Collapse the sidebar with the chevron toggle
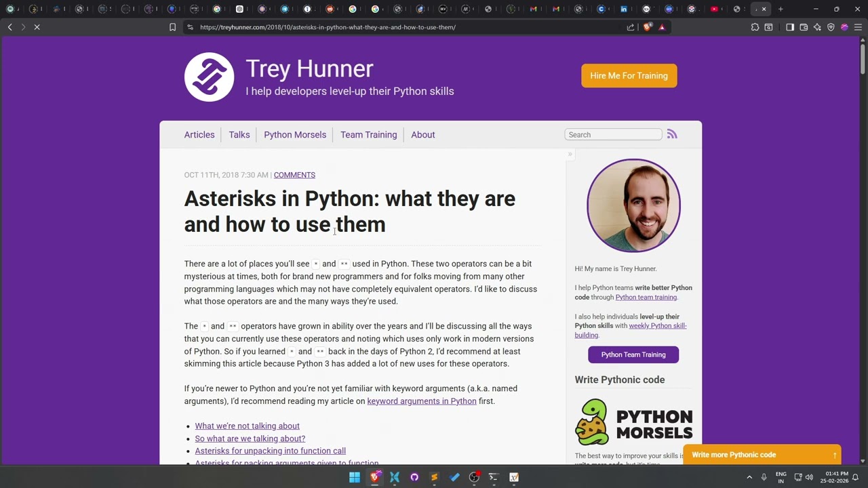 pos(570,155)
